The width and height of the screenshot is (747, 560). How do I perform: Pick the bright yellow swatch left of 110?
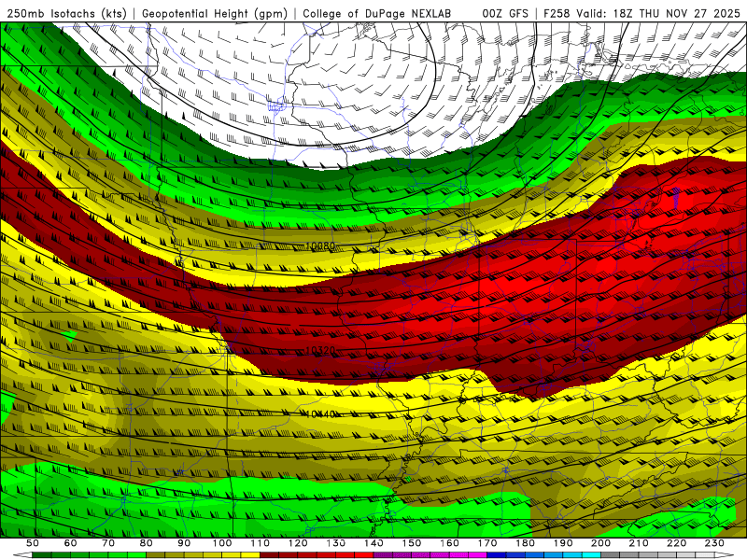250,555
